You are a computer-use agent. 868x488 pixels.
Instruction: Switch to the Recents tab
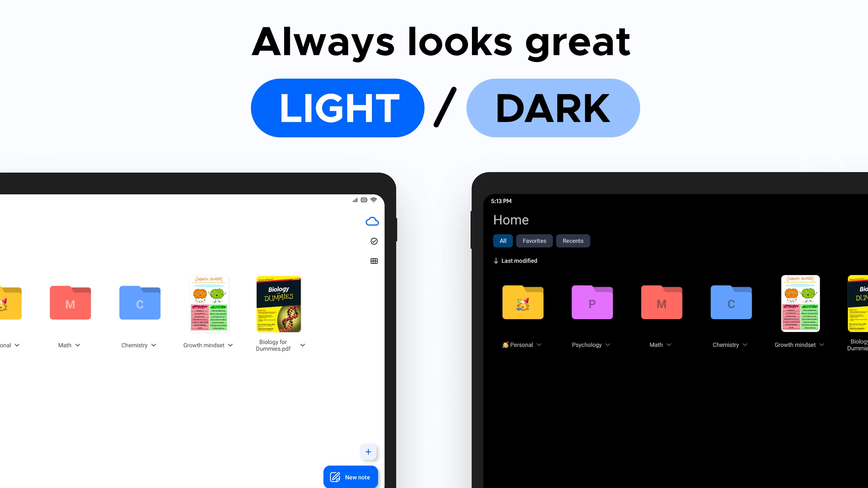[x=572, y=241]
